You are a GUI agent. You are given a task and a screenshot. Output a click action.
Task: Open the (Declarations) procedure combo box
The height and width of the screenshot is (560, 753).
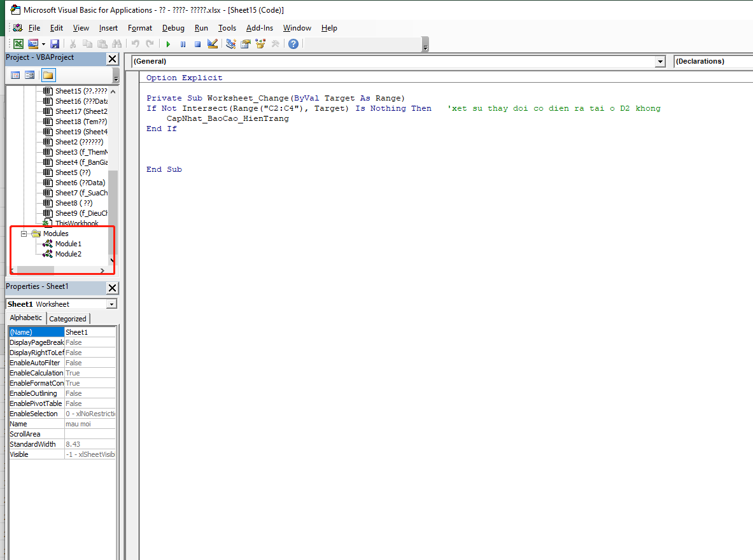click(x=713, y=62)
